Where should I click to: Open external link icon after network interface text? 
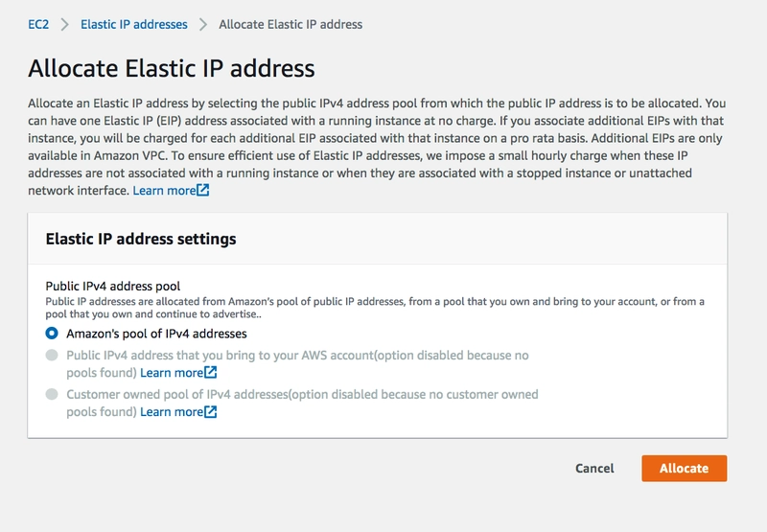coord(203,190)
